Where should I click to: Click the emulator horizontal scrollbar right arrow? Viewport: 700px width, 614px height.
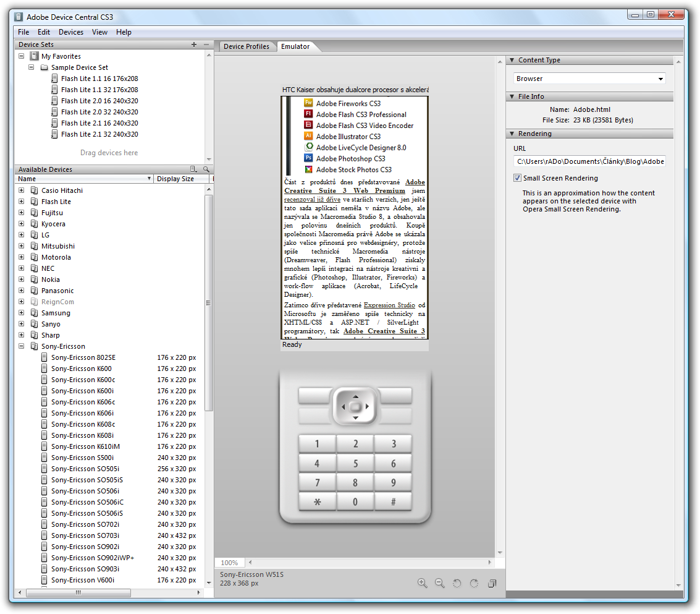pyautogui.click(x=490, y=562)
